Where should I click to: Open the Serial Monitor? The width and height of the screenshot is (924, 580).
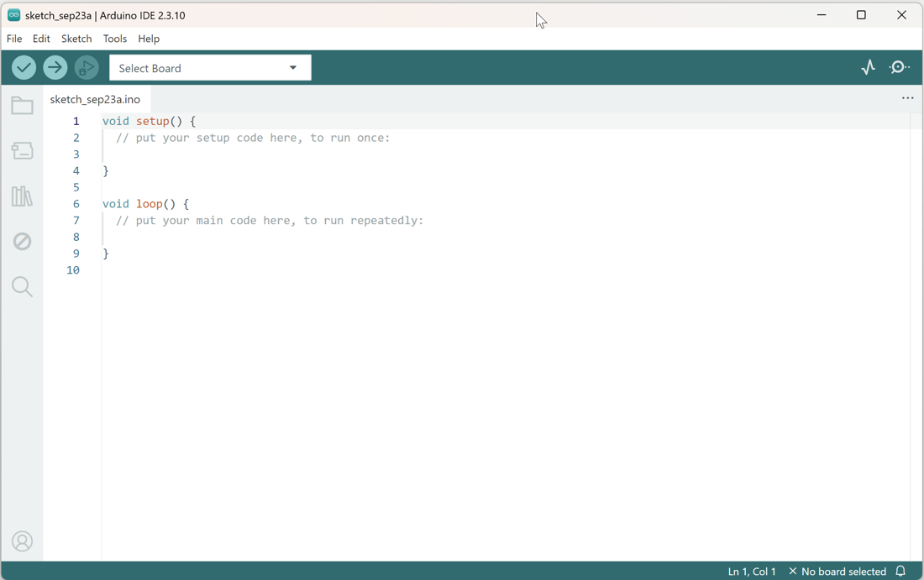[x=899, y=67]
